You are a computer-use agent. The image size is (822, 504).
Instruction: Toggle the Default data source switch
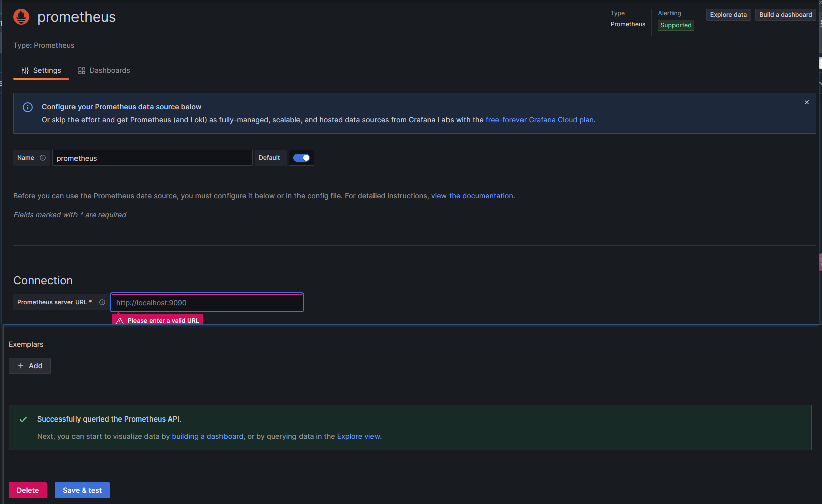coord(302,158)
